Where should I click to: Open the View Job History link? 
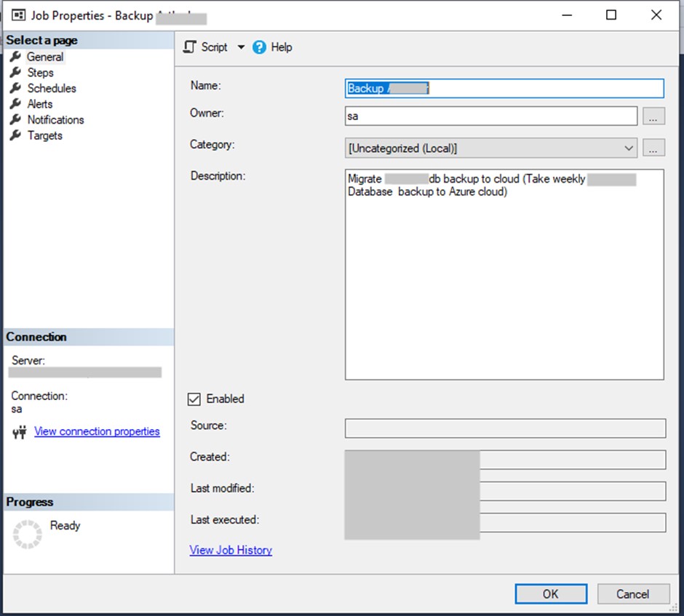click(x=231, y=550)
